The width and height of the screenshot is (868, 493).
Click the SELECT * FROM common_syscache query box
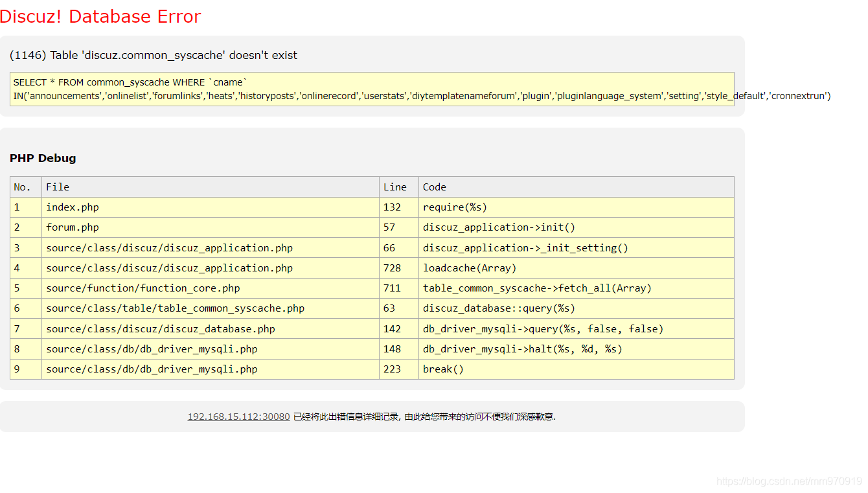click(372, 89)
